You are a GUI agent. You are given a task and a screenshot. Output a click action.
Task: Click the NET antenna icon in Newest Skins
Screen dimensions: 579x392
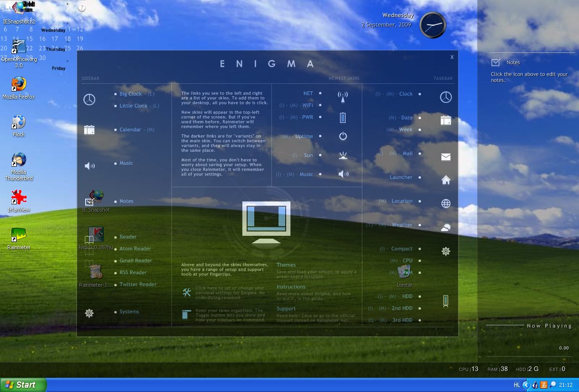(343, 97)
